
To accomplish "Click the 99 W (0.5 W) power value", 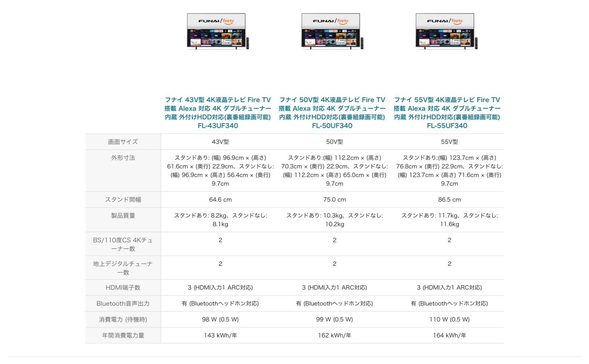I will pos(335,319).
